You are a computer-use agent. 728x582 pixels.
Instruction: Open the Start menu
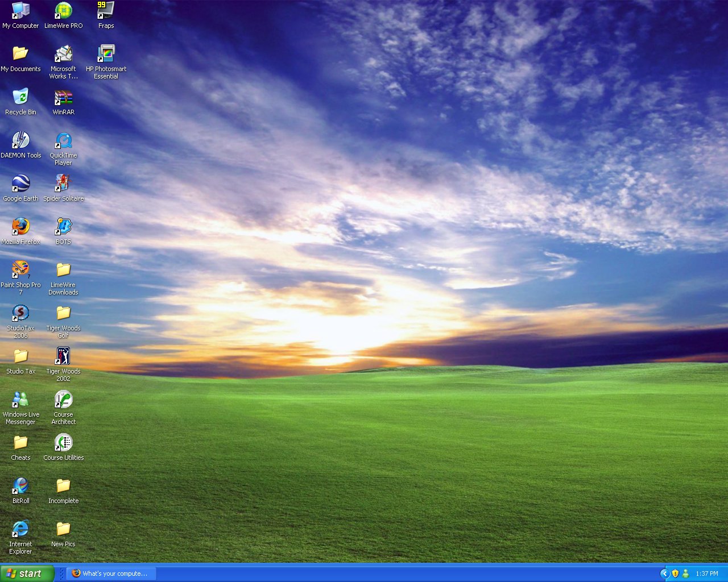pyautogui.click(x=27, y=573)
